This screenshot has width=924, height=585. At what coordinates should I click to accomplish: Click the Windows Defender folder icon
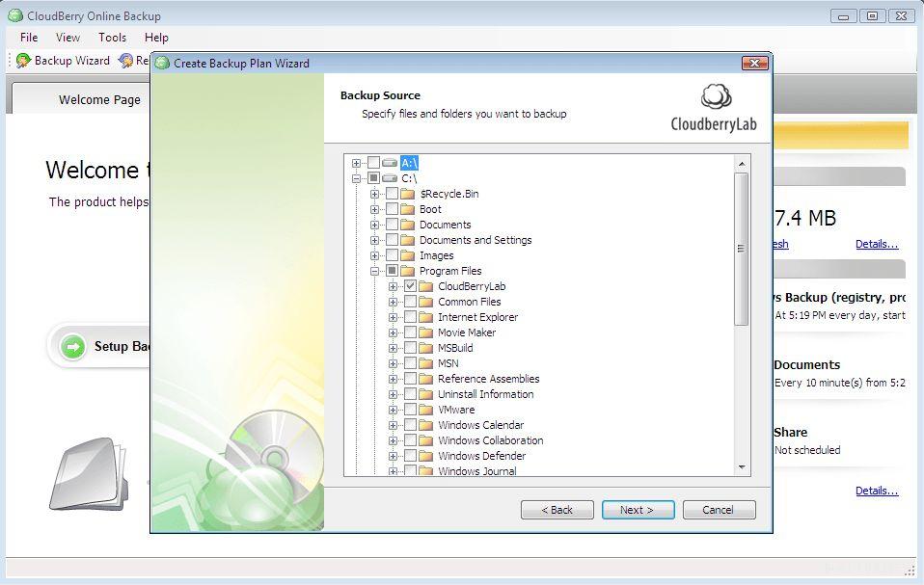(x=426, y=456)
